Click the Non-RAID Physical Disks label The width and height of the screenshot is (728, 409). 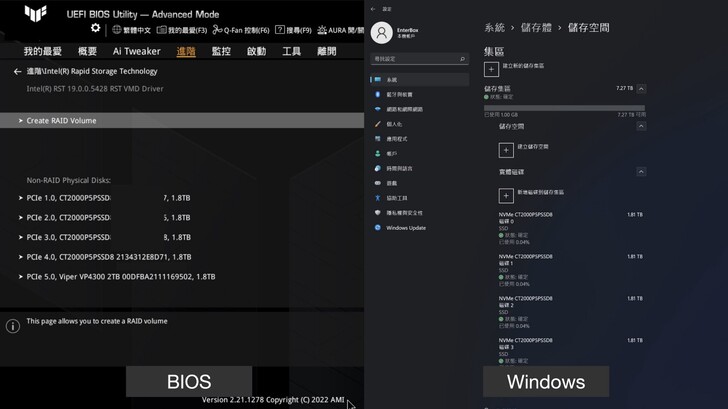pyautogui.click(x=69, y=180)
